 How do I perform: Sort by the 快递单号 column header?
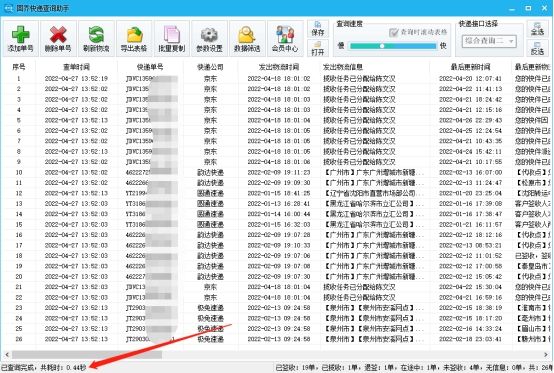coord(150,67)
